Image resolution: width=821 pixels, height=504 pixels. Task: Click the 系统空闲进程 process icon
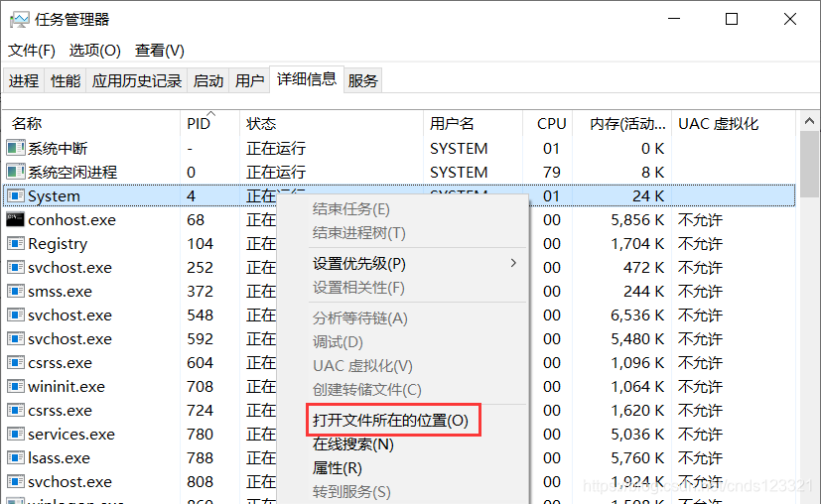click(16, 172)
